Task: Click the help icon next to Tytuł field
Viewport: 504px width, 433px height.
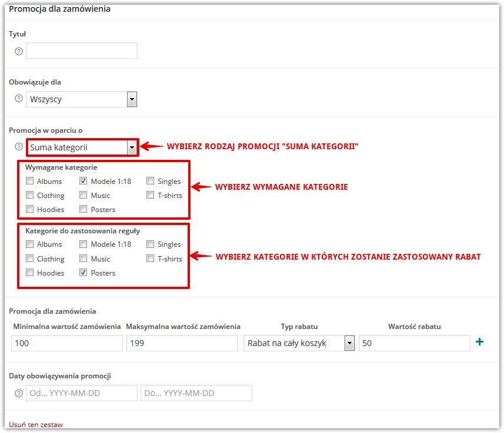Action: (x=19, y=51)
